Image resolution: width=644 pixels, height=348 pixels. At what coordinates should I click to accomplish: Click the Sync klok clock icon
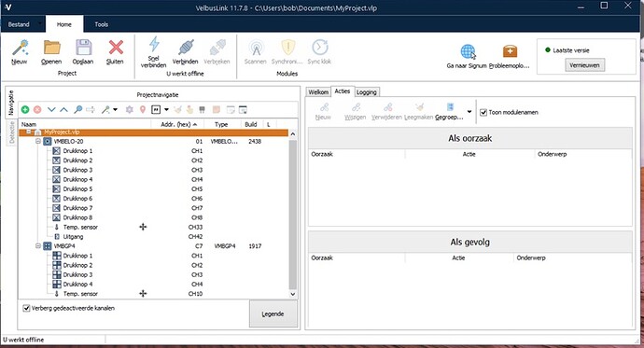pos(319,48)
